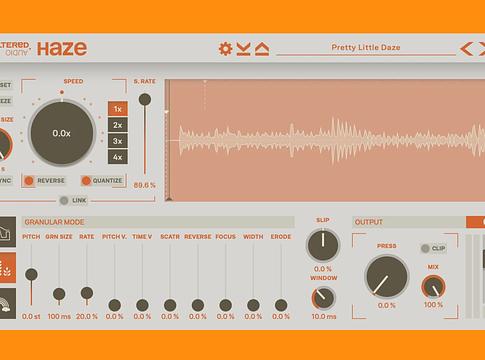Click the Output section header
This screenshot has width=485, height=360.
[x=409, y=222]
